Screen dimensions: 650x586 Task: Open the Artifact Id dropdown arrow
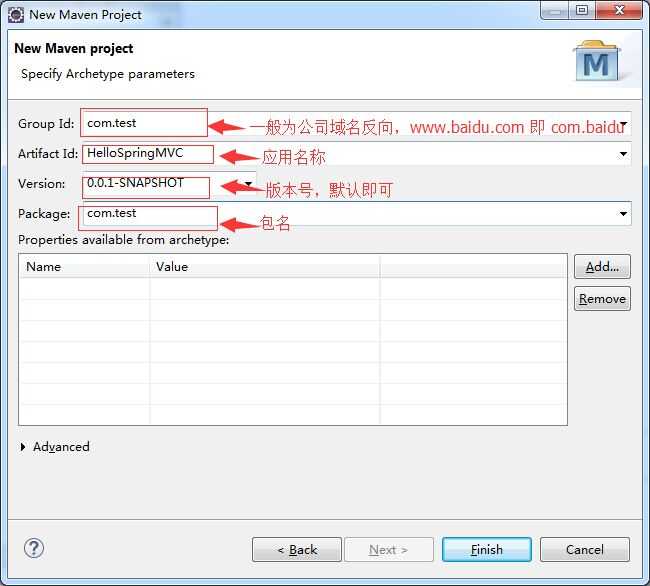[623, 154]
